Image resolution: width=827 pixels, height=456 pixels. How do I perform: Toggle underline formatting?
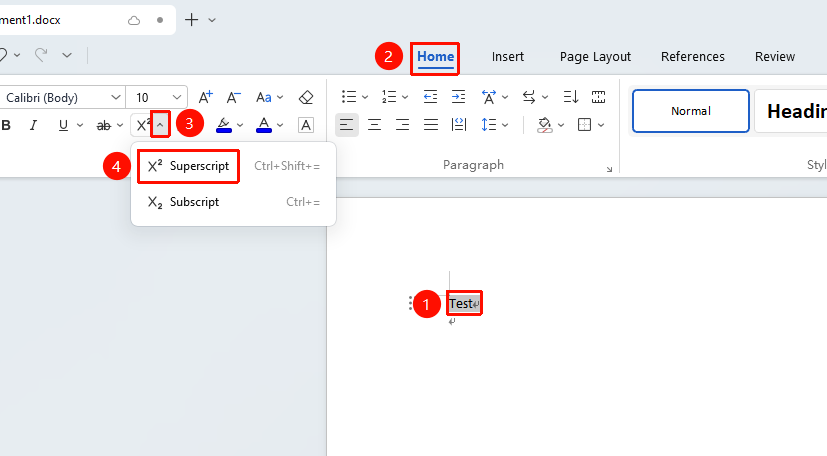pos(63,125)
